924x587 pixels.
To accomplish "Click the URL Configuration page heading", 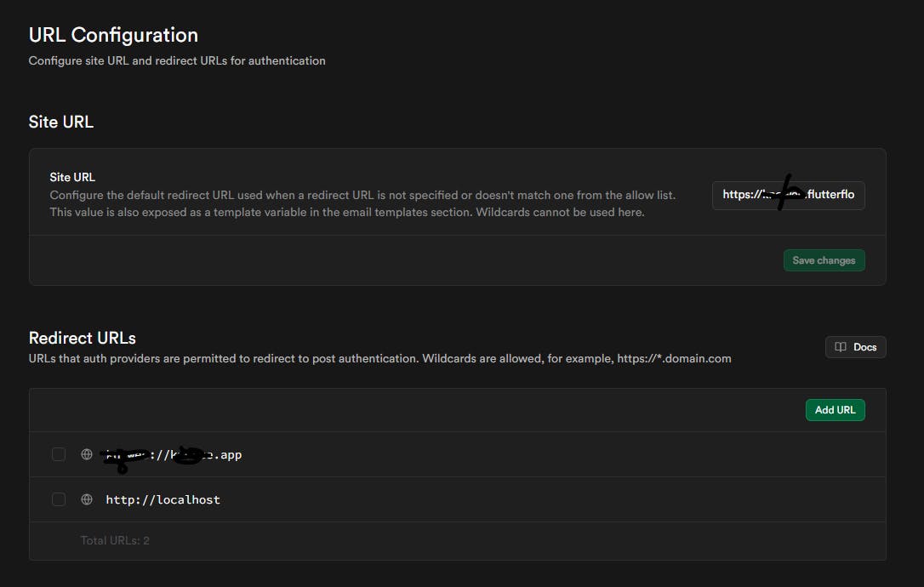I will (113, 35).
